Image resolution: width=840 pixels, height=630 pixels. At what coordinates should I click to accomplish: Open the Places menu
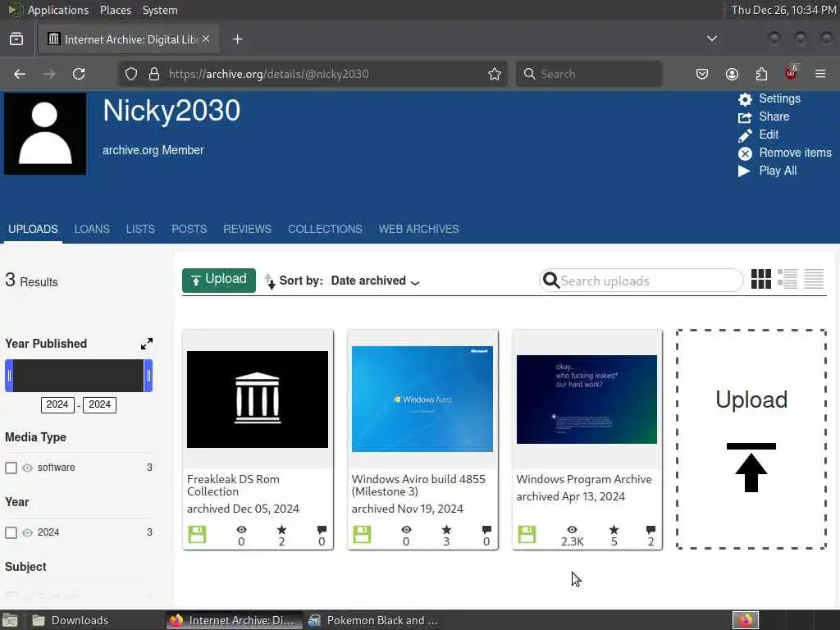pyautogui.click(x=116, y=10)
